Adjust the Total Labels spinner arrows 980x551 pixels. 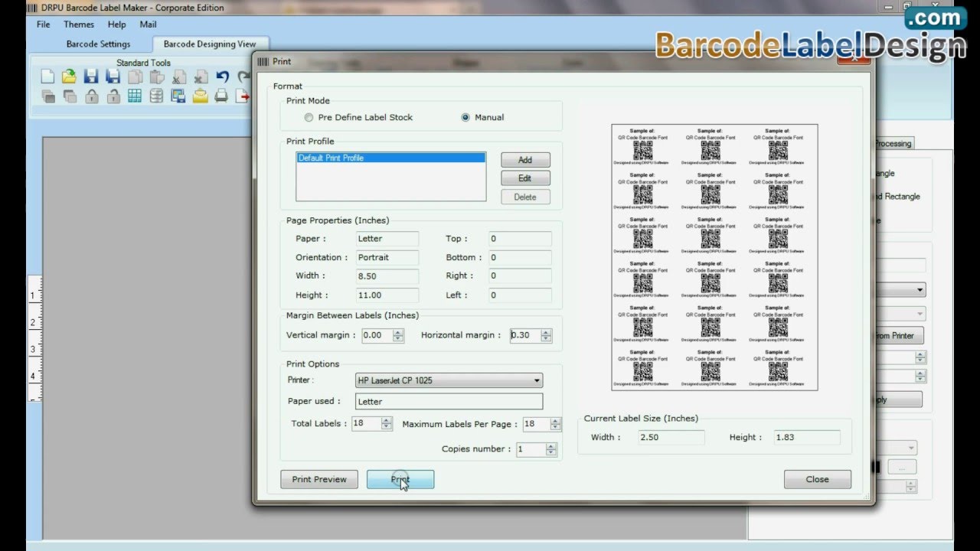click(x=387, y=424)
